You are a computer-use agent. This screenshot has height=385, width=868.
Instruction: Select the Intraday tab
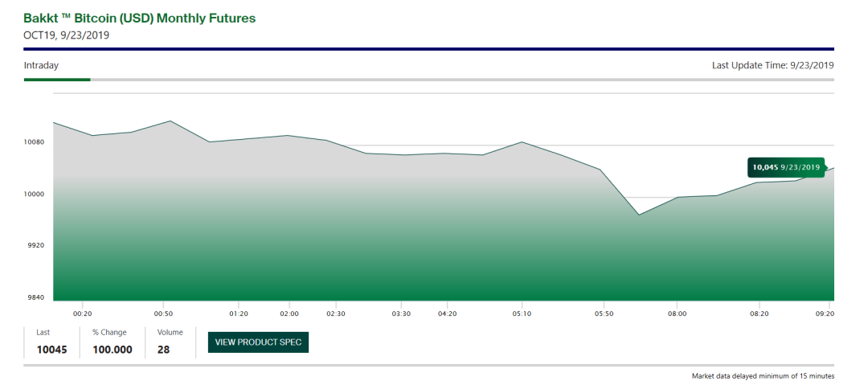click(41, 65)
